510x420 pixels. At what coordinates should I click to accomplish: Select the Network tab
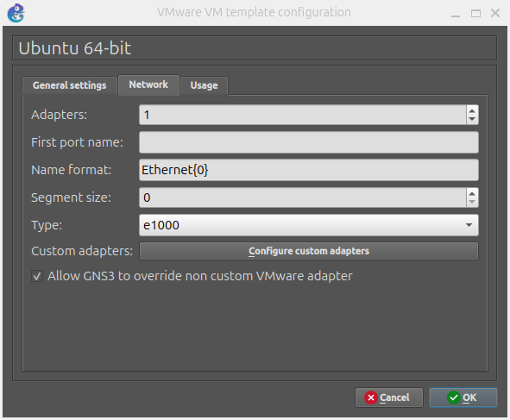click(x=148, y=85)
